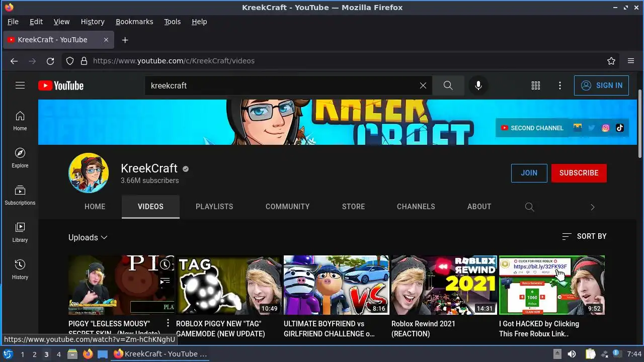Open the Twitter link on banner
The image size is (644, 362).
coord(592,128)
